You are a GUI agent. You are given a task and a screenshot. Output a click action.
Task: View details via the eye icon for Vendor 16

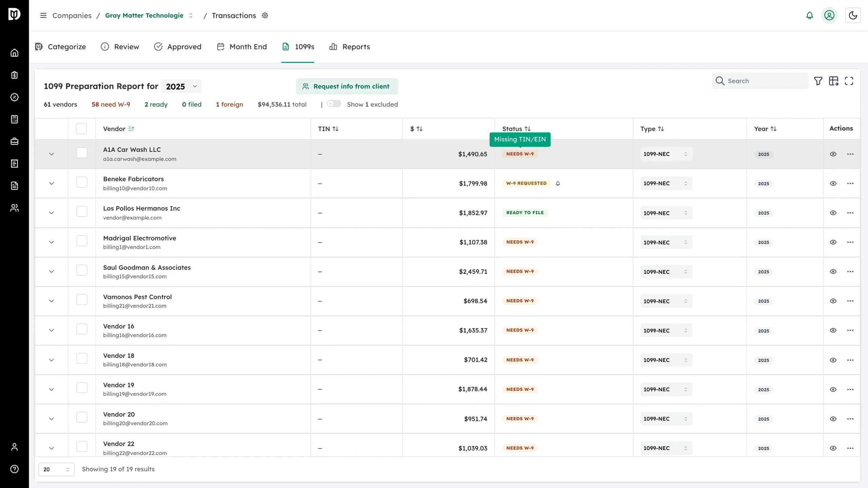[x=833, y=330]
